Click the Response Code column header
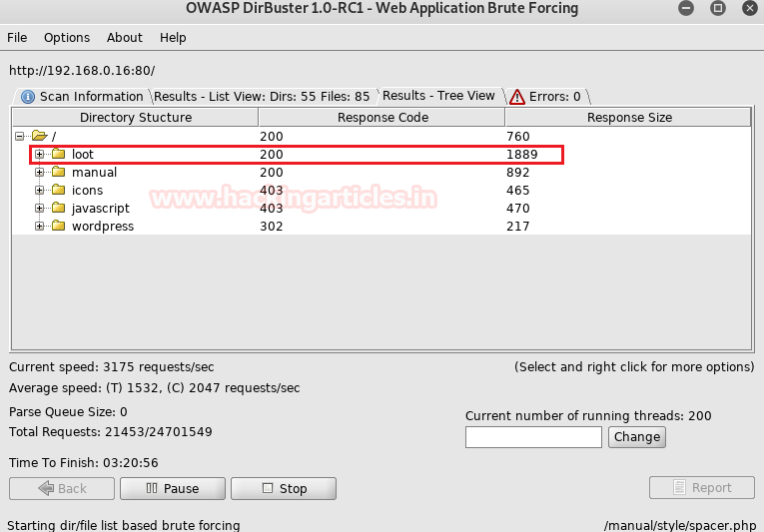 click(382, 118)
